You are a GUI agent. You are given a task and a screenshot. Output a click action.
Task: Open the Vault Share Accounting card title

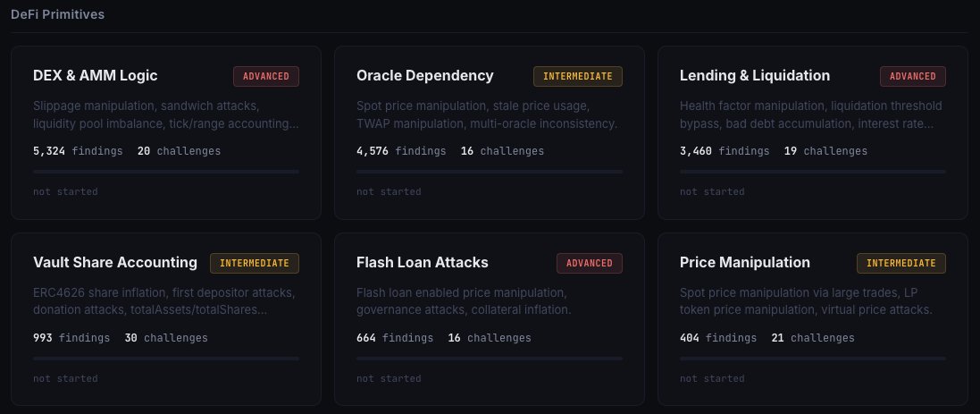tap(115, 263)
